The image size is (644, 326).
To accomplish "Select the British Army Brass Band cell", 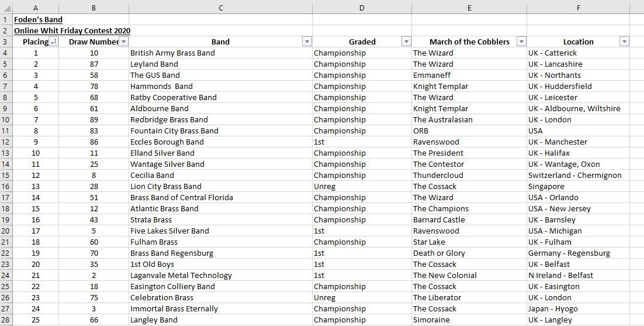I will 220,53.
